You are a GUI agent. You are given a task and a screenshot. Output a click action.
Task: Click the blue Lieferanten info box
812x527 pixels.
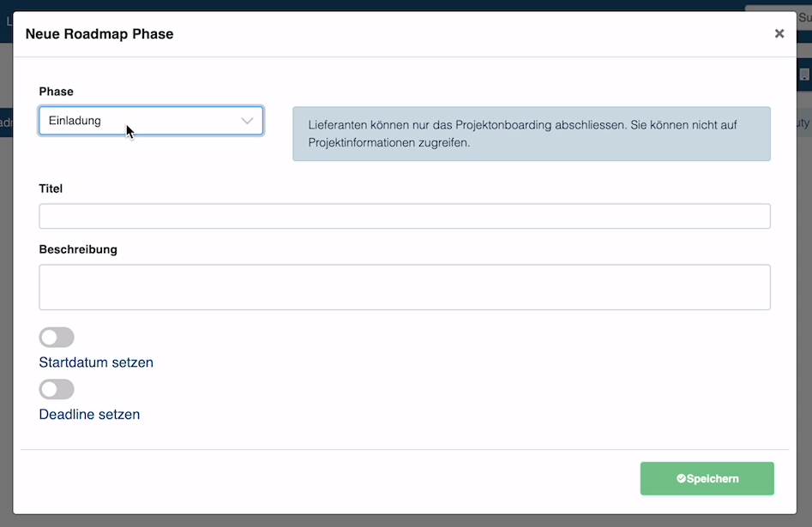pyautogui.click(x=532, y=134)
